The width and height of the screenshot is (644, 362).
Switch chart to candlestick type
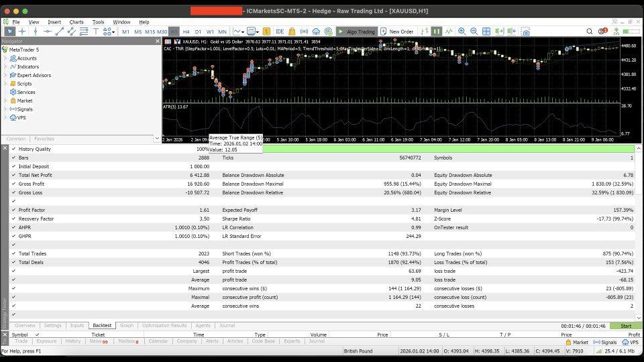pyautogui.click(x=437, y=32)
